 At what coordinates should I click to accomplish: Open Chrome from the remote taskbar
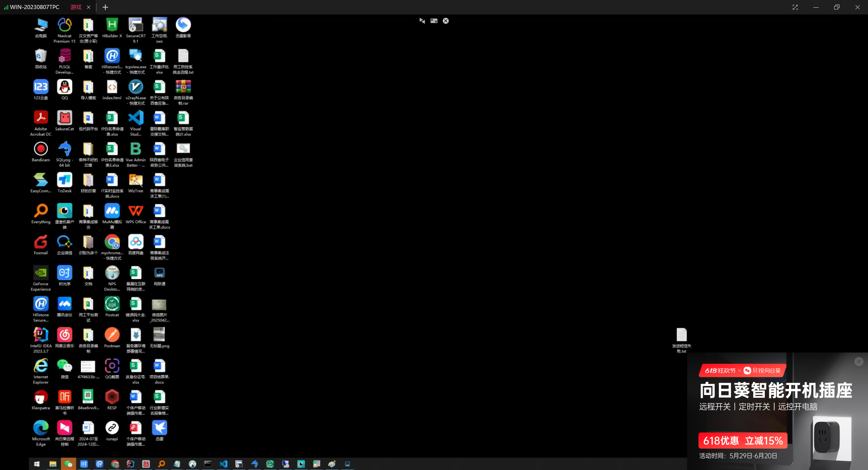click(115, 464)
